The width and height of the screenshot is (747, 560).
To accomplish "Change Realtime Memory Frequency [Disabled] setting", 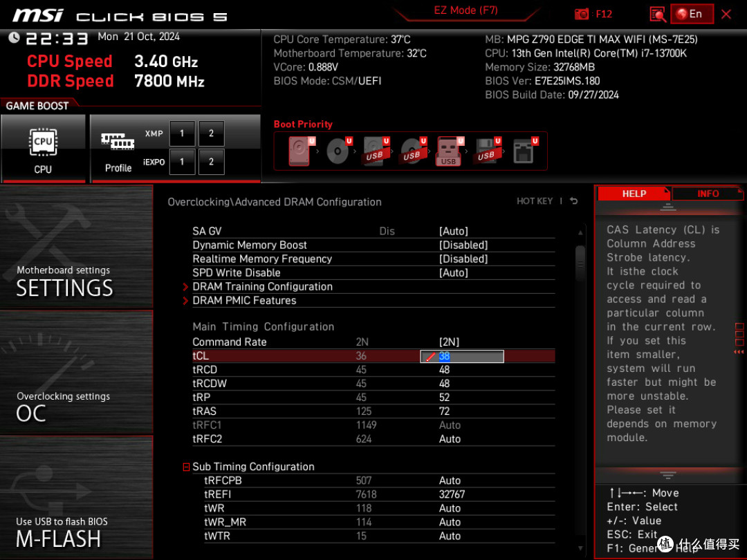I will [x=463, y=259].
